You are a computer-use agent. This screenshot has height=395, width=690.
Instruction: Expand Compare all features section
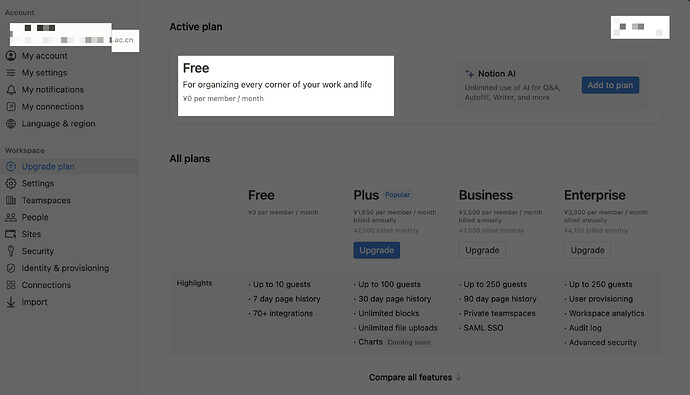pos(415,377)
